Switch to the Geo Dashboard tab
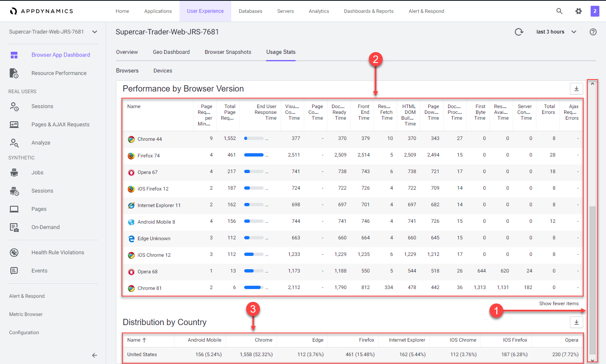 pos(171,52)
